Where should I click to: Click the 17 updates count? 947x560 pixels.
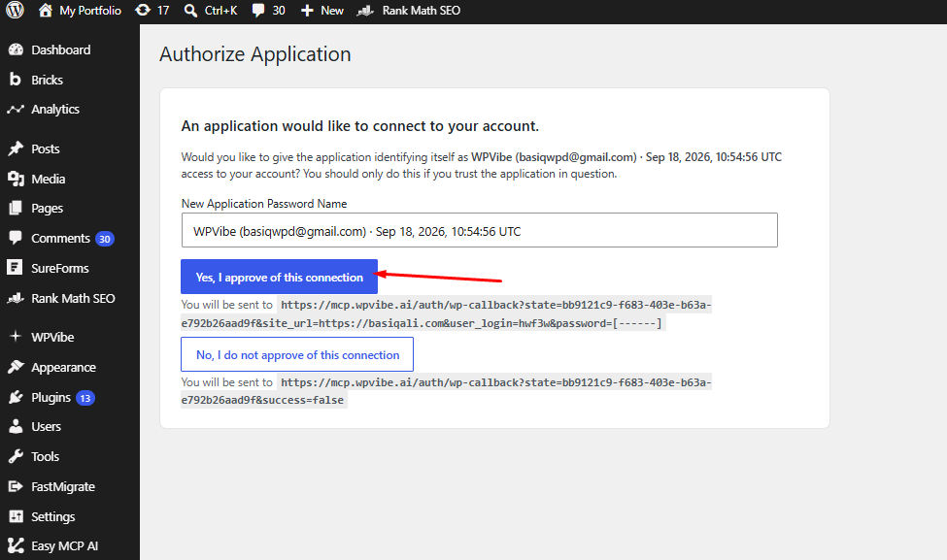[163, 11]
